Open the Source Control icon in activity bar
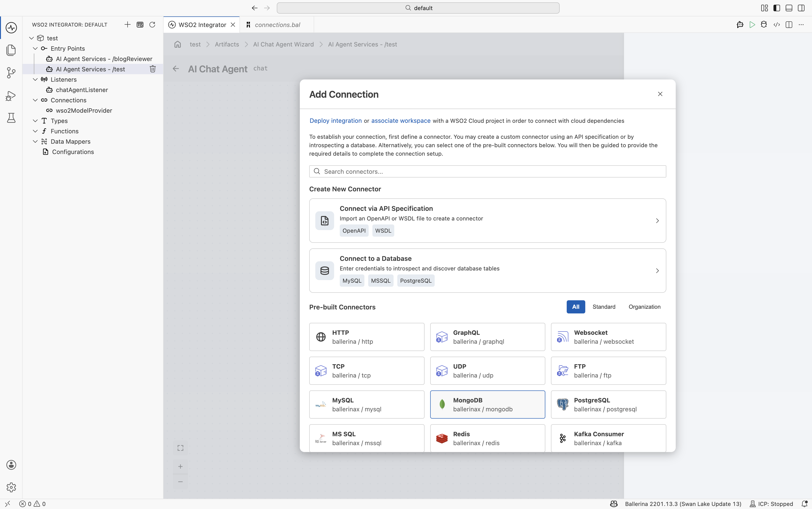Viewport: 812px width, 509px height. click(x=11, y=73)
